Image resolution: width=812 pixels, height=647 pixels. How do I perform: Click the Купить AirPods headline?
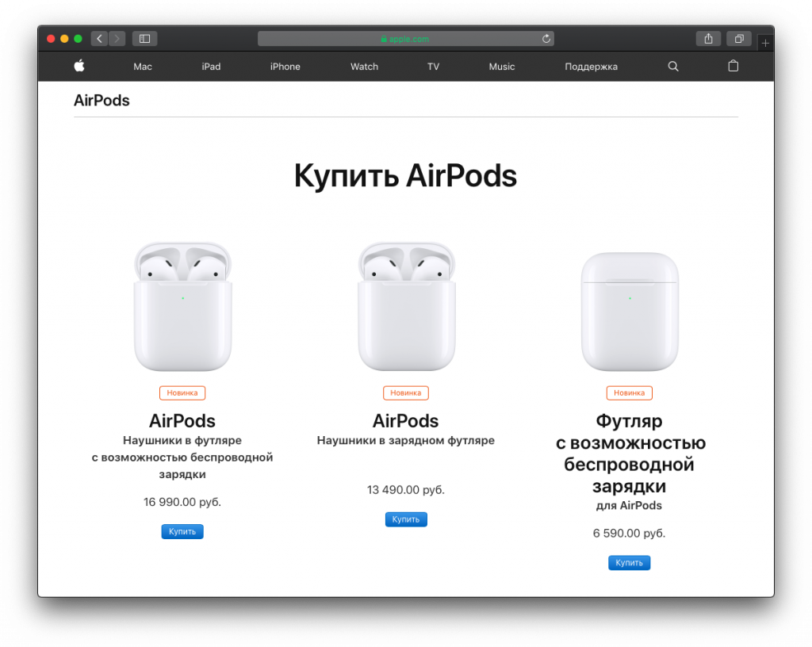(x=405, y=176)
